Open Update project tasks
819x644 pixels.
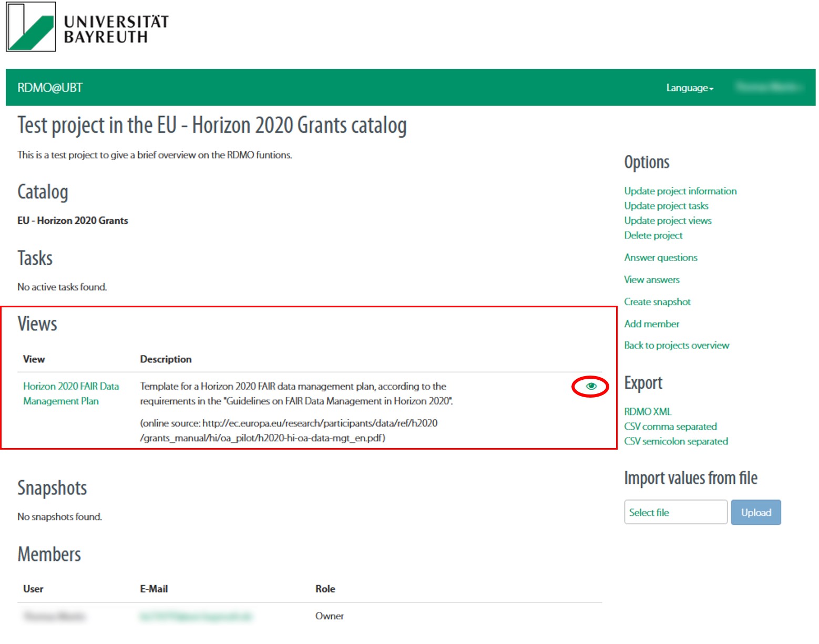pos(666,206)
